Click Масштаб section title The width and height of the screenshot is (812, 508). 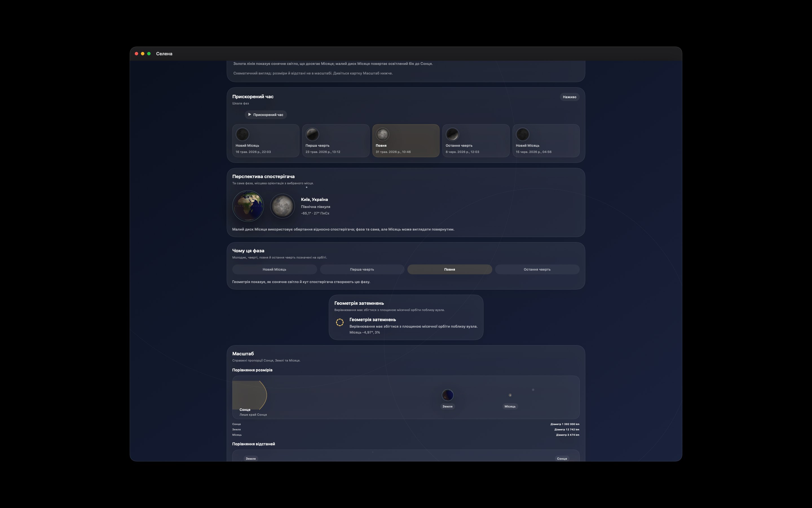[x=243, y=354]
